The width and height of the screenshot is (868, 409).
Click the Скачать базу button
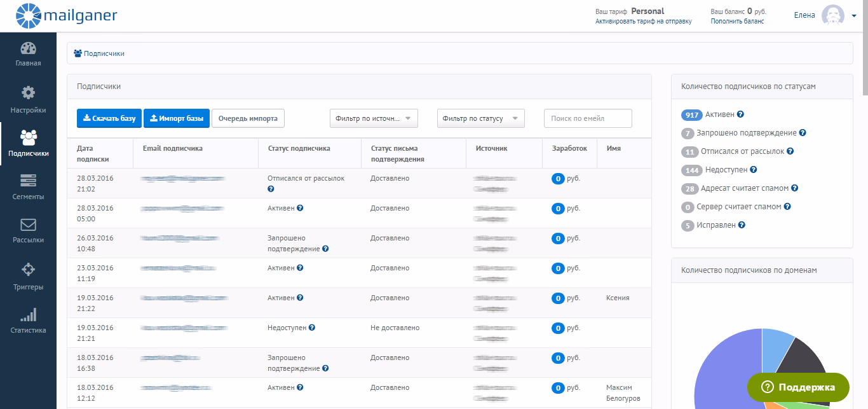pos(109,118)
